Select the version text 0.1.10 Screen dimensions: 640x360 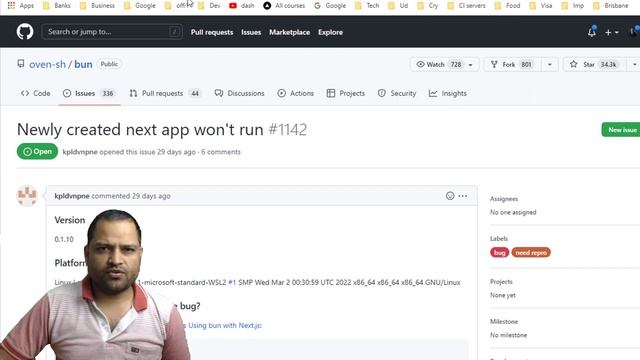click(64, 239)
